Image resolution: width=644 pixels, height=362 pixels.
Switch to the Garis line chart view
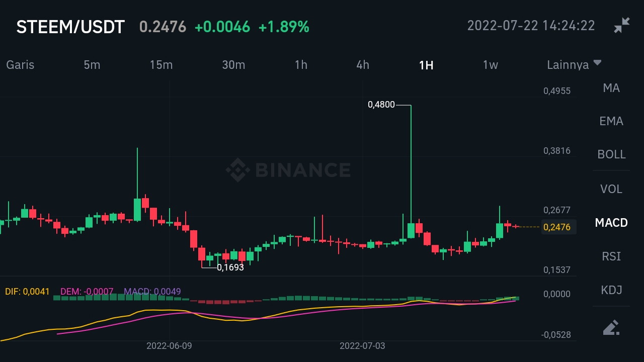pyautogui.click(x=20, y=64)
